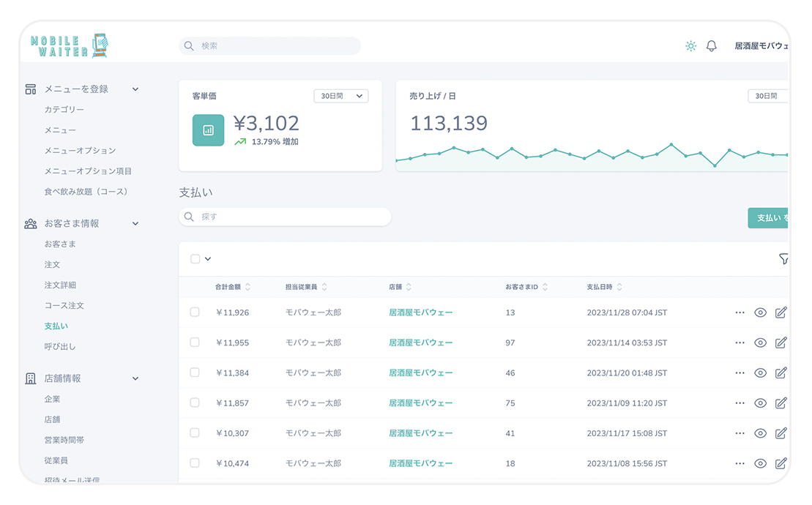Open the 30日間 dropdown in 客単価 card
Screen dimensions: 812x505
pyautogui.click(x=341, y=96)
